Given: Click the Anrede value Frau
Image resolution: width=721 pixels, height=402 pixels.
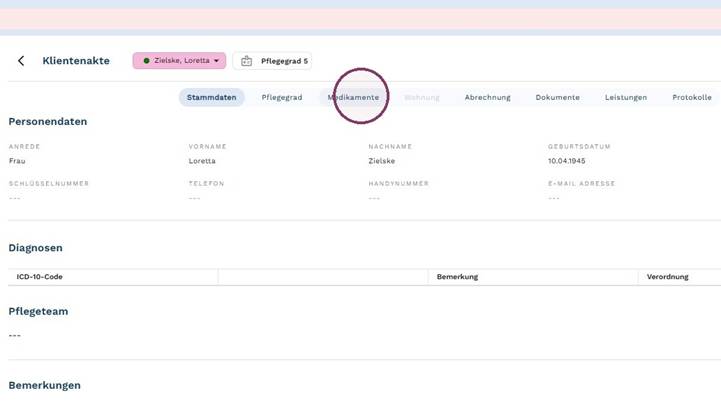Looking at the screenshot, I should (17, 161).
